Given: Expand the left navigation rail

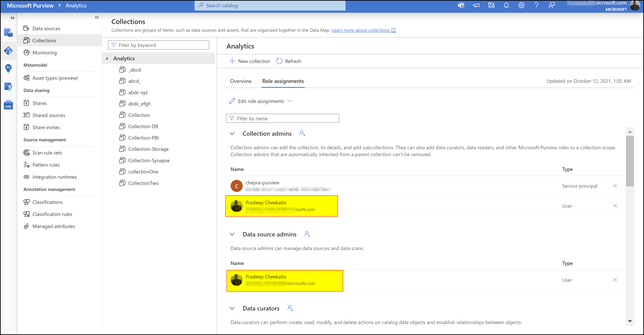Looking at the screenshot, I should 12,18.
